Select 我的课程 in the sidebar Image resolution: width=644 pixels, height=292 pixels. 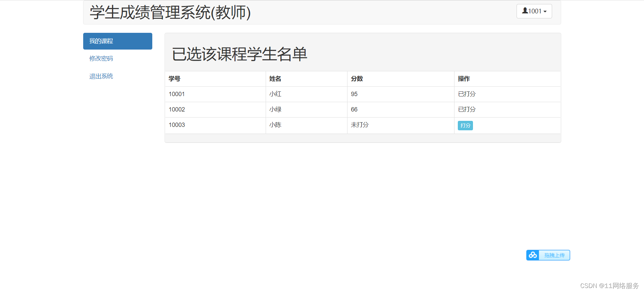[118, 41]
